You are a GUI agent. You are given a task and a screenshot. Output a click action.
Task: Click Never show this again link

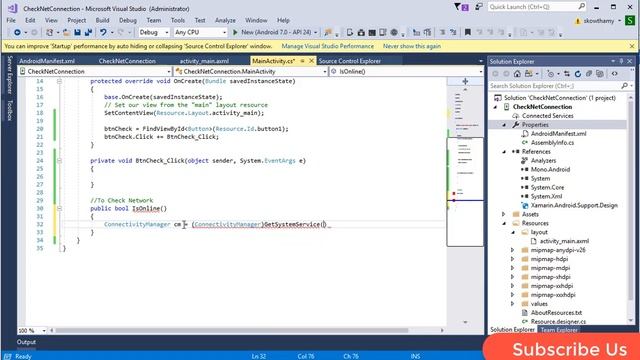(x=412, y=46)
